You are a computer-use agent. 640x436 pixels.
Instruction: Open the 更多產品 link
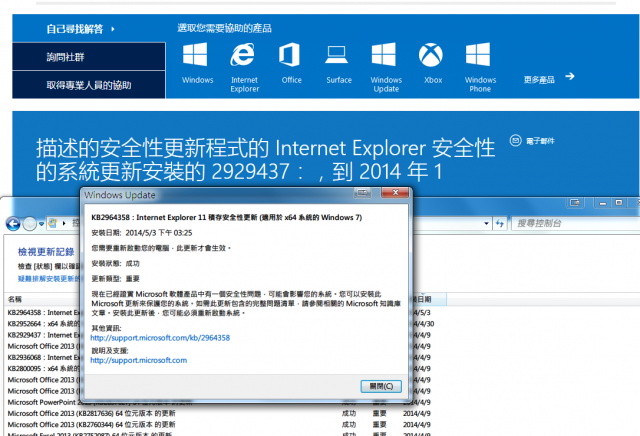click(539, 80)
